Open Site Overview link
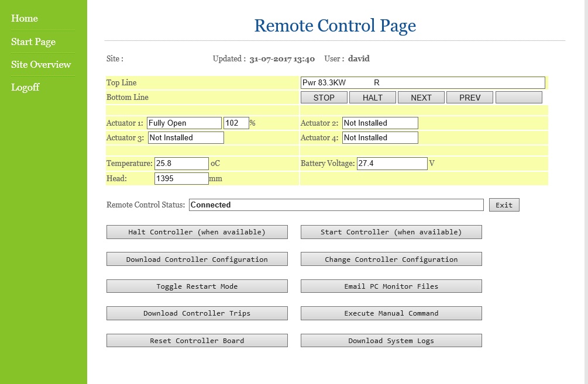This screenshot has height=384, width=588. (x=41, y=64)
